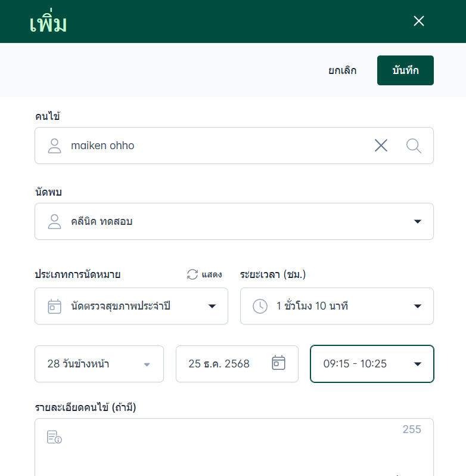This screenshot has width=466, height=476.
Task: Open the date picker calendar icon
Action: pyautogui.click(x=278, y=363)
